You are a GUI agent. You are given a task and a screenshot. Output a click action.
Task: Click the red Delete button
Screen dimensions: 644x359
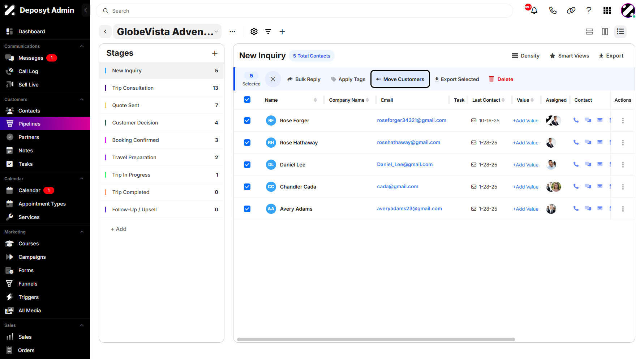pos(501,79)
